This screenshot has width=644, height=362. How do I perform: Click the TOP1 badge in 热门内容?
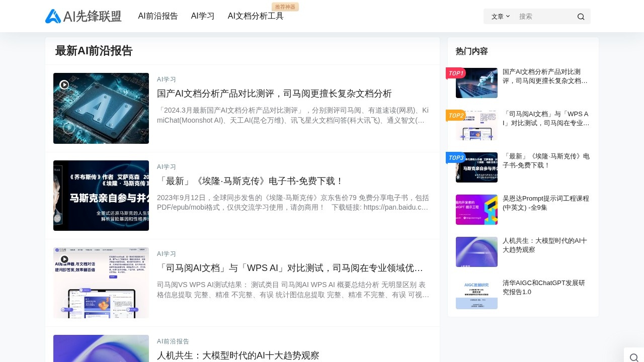pyautogui.click(x=456, y=73)
